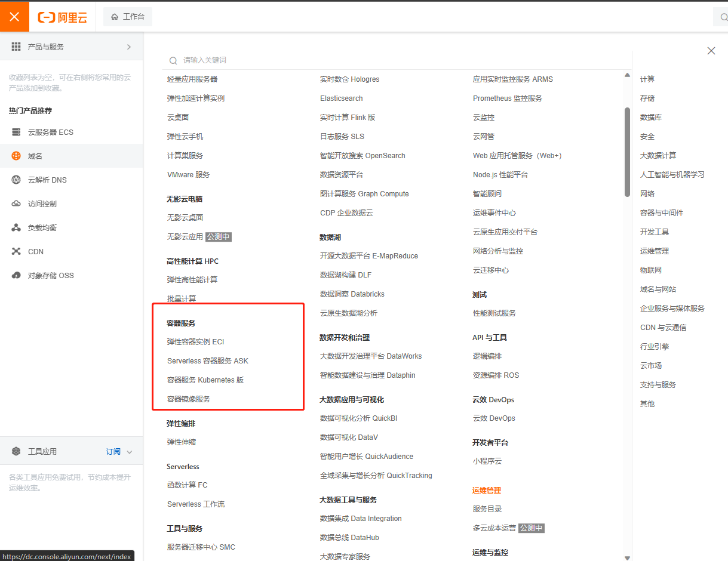Click the 域名 globe icon
This screenshot has width=728, height=561.
click(16, 156)
